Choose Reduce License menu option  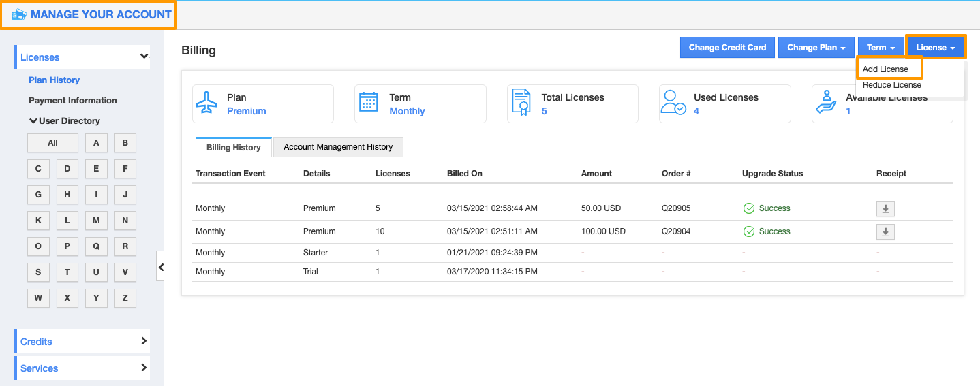pyautogui.click(x=891, y=85)
